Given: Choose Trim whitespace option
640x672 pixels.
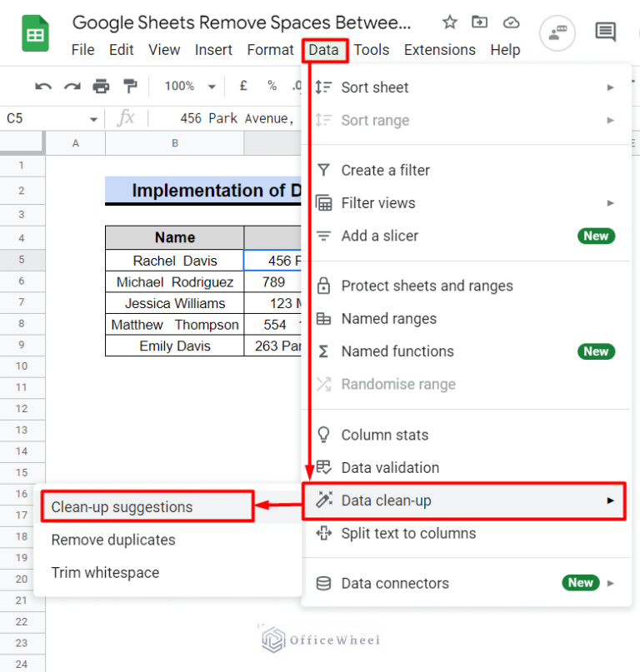Looking at the screenshot, I should [105, 573].
